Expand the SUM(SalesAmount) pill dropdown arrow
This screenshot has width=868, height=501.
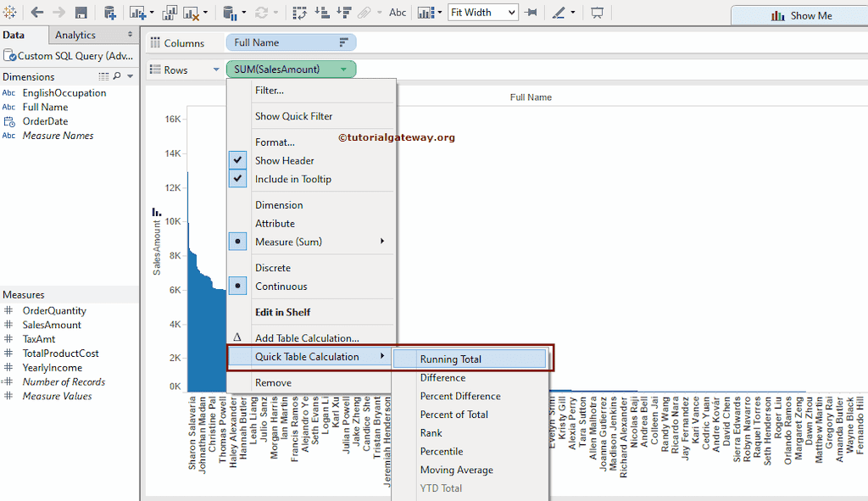click(343, 70)
